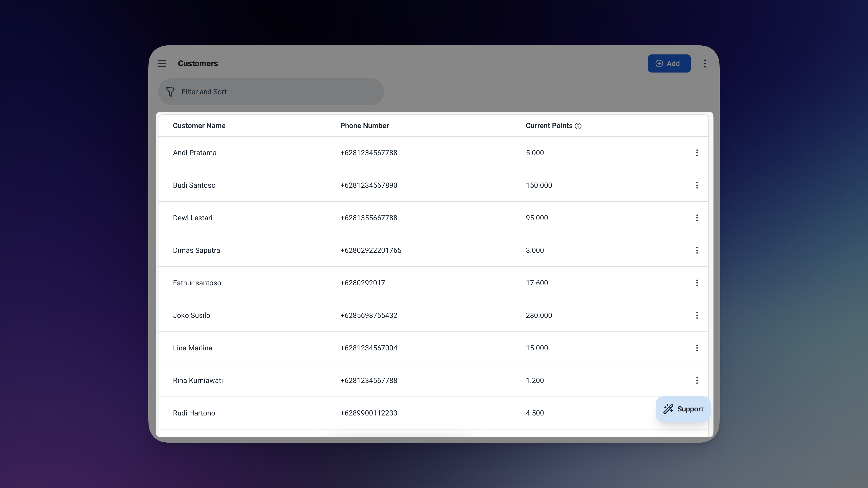868x488 pixels.
Task: Click the kebab menu for Rudi Hartono
Action: [x=697, y=413]
